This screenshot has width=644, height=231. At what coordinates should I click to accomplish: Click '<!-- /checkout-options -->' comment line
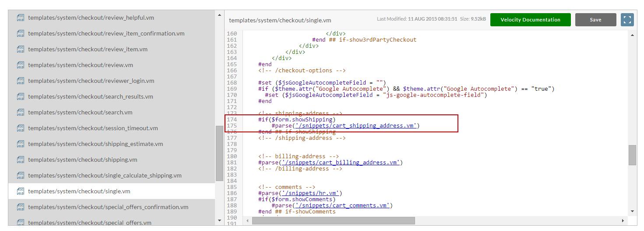302,71
